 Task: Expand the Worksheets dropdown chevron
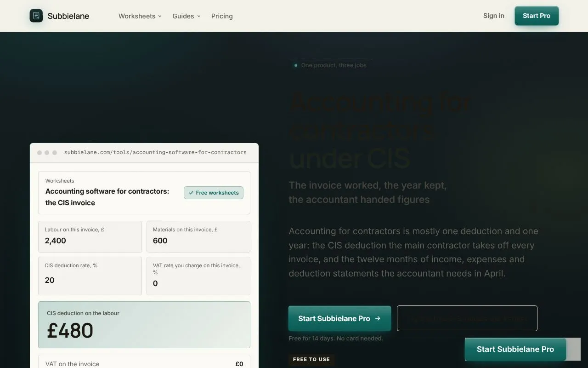tap(160, 16)
